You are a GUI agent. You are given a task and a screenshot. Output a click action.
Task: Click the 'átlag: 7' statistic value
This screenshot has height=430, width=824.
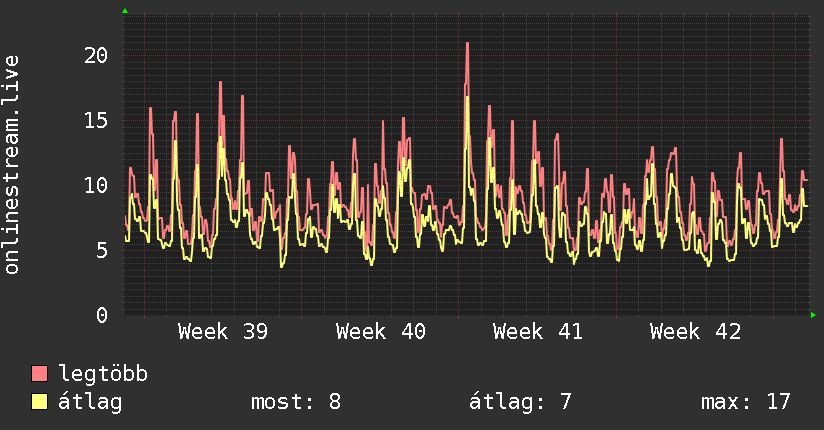(520, 402)
